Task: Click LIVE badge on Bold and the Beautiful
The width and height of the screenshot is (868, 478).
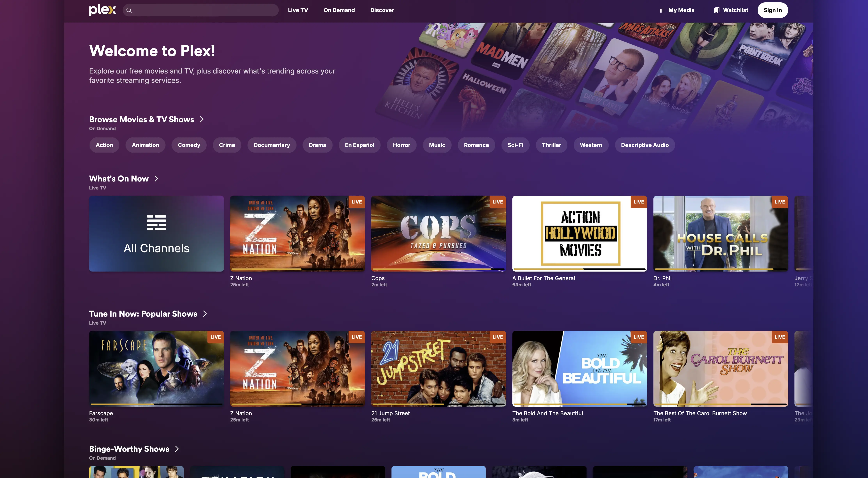Action: 639,337
